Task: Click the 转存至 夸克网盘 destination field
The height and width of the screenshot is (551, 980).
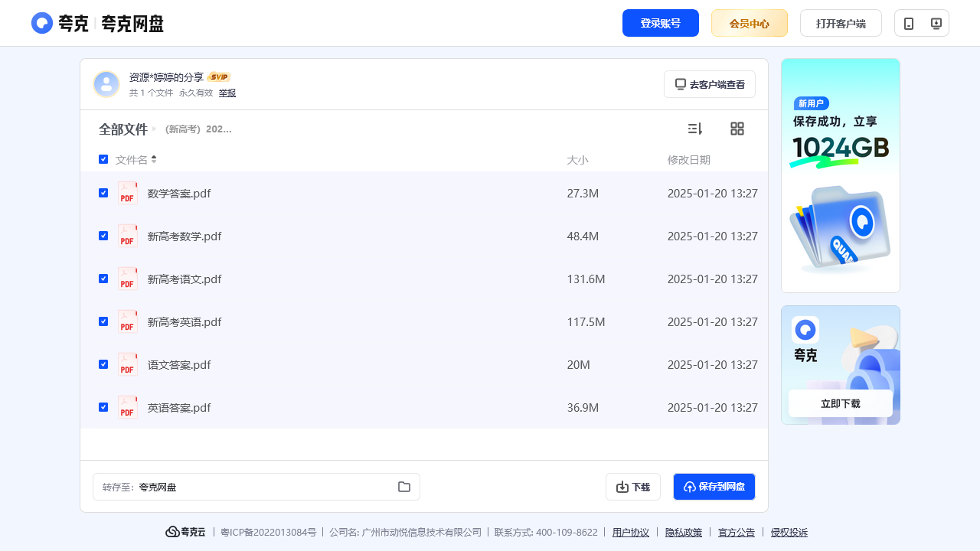Action: 256,487
